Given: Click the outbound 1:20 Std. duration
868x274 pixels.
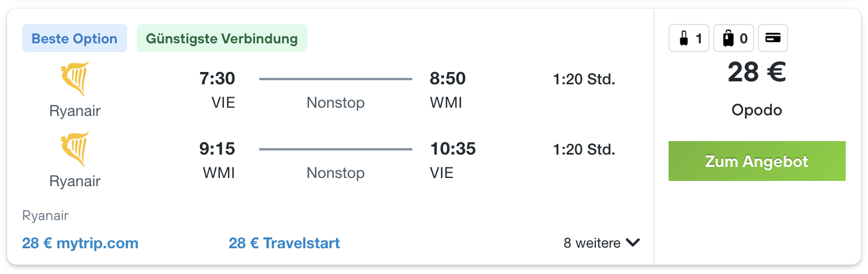Looking at the screenshot, I should pyautogui.click(x=584, y=79).
